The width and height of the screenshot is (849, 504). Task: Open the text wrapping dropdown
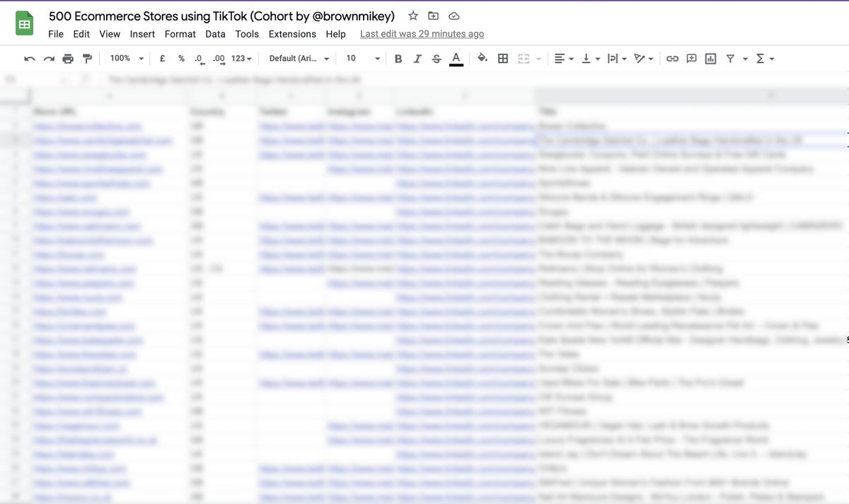pyautogui.click(x=616, y=59)
